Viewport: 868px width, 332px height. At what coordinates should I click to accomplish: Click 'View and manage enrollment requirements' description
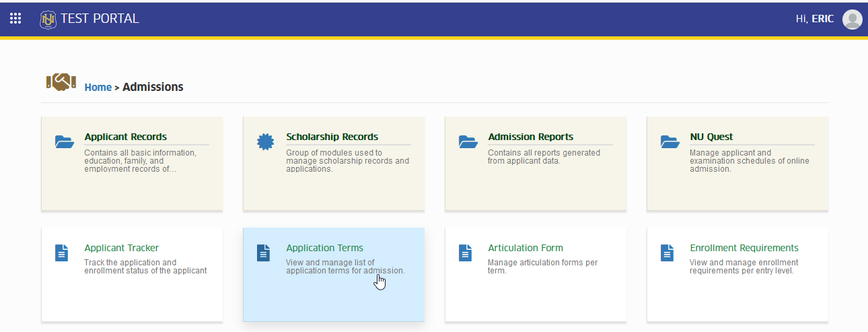click(744, 267)
